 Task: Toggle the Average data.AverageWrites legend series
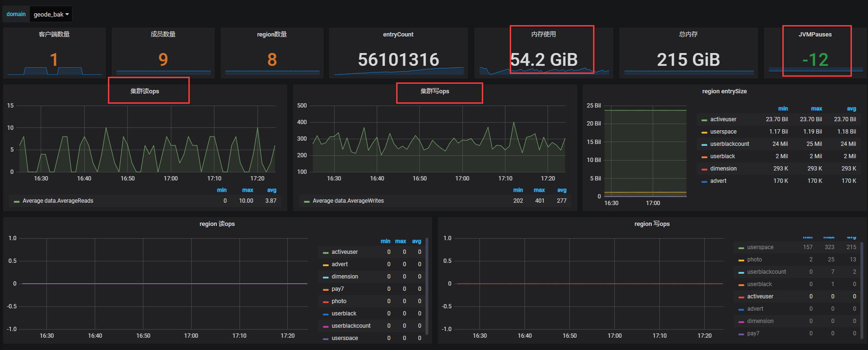point(348,201)
